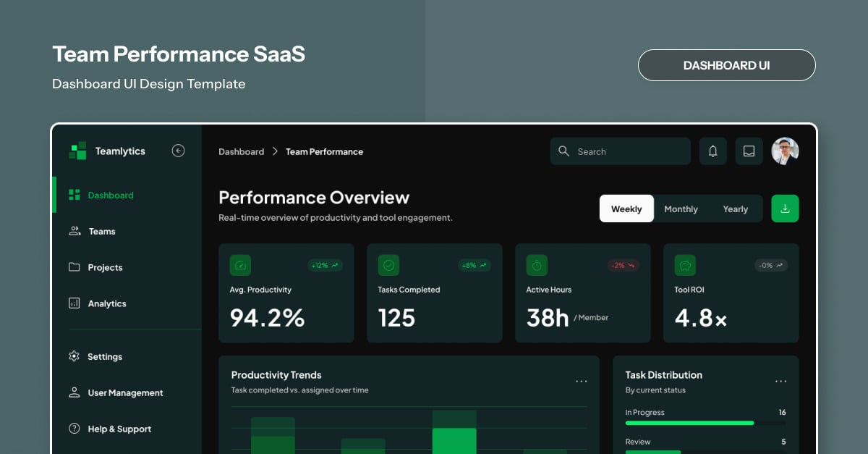Click the green download button
The image size is (868, 454).
pyautogui.click(x=785, y=209)
